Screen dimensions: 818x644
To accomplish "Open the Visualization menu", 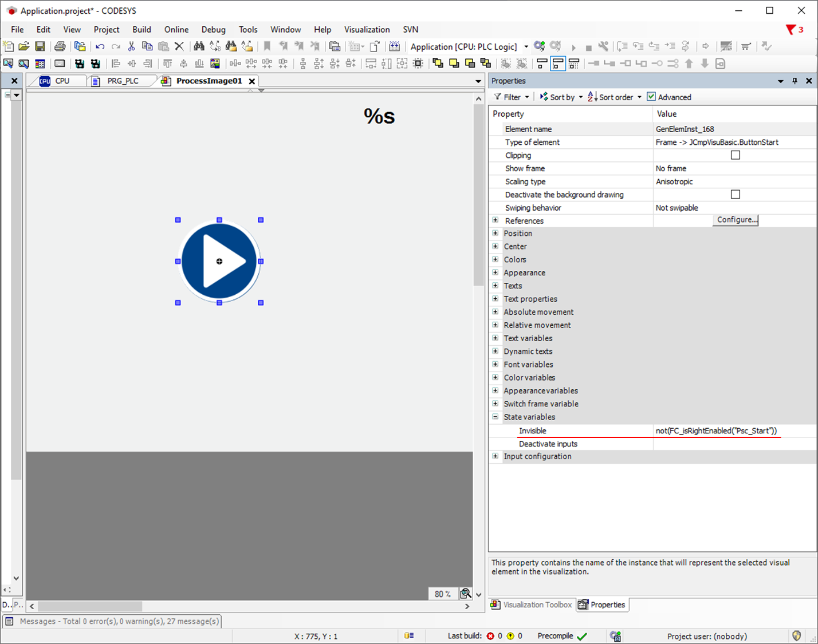I will click(367, 29).
